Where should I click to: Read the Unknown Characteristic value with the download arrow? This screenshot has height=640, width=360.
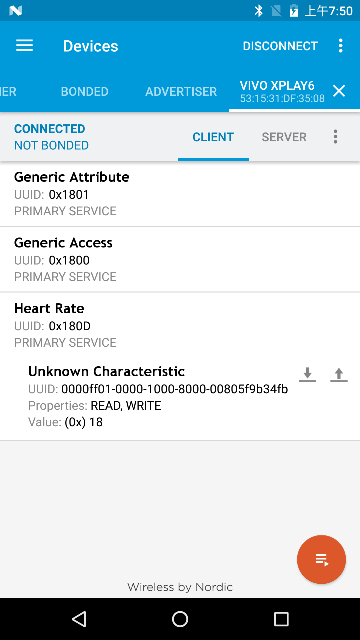pos(307,374)
